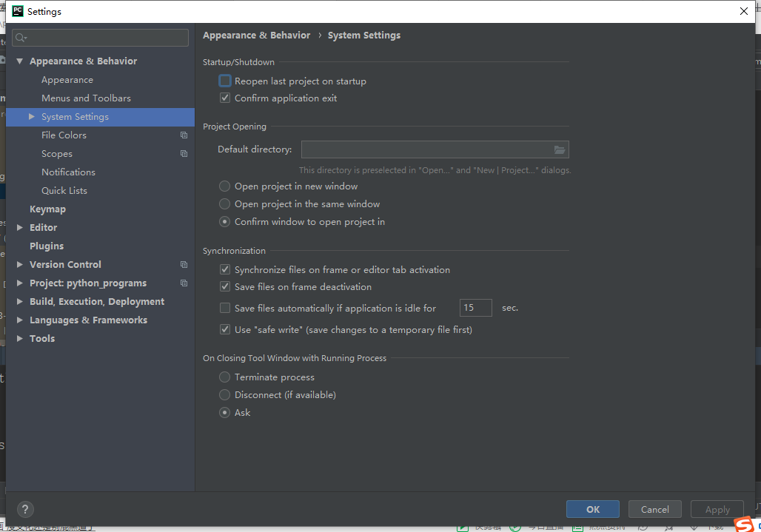Open File Colors settings

point(64,135)
